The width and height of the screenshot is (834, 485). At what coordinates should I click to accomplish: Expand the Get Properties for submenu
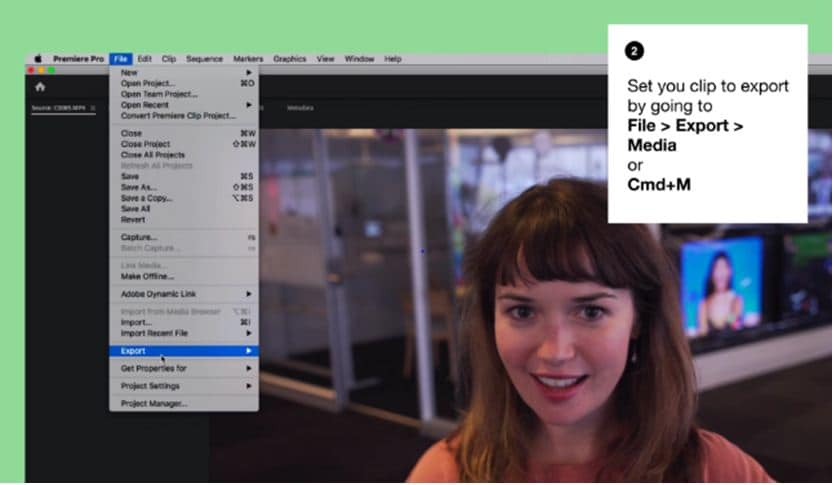click(x=184, y=369)
